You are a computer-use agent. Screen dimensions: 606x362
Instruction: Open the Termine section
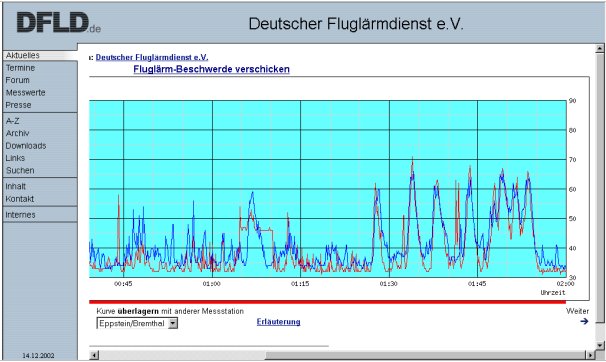tap(20, 68)
